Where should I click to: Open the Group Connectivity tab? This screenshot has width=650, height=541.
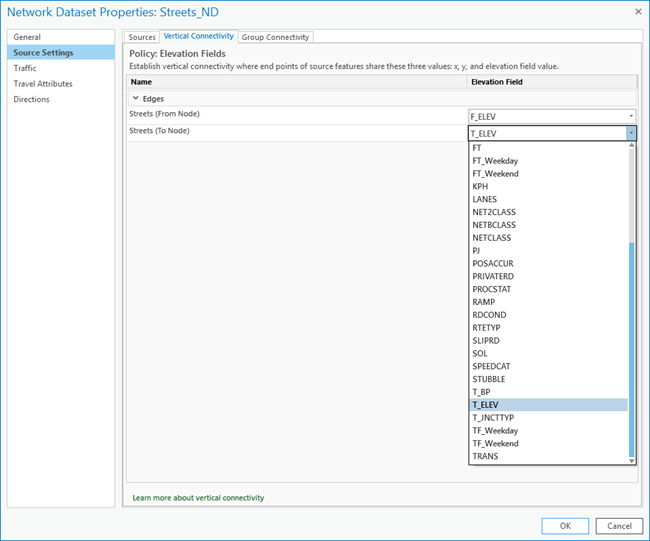click(275, 37)
